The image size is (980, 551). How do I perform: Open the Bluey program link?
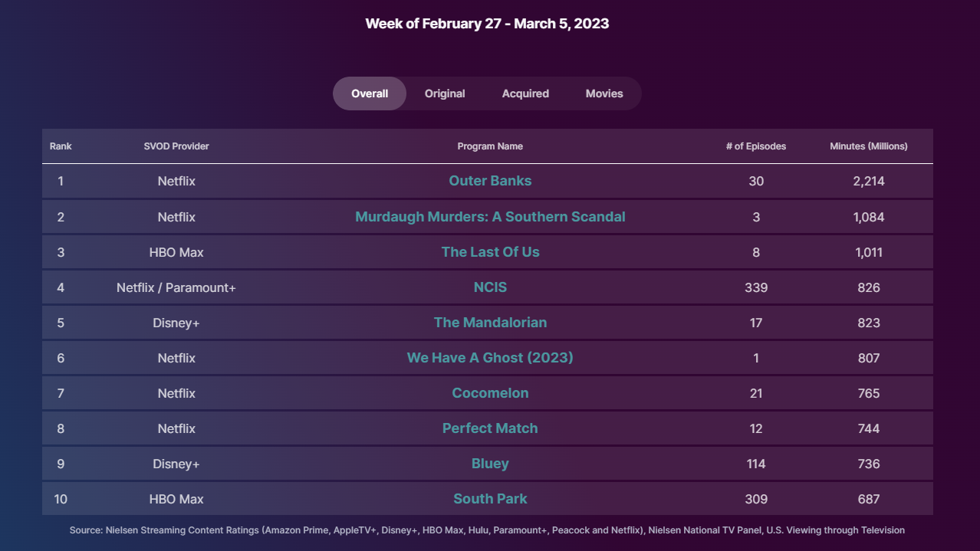490,464
